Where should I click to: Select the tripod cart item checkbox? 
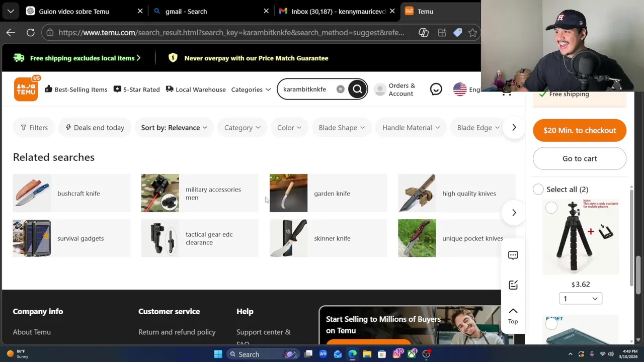pos(551,208)
